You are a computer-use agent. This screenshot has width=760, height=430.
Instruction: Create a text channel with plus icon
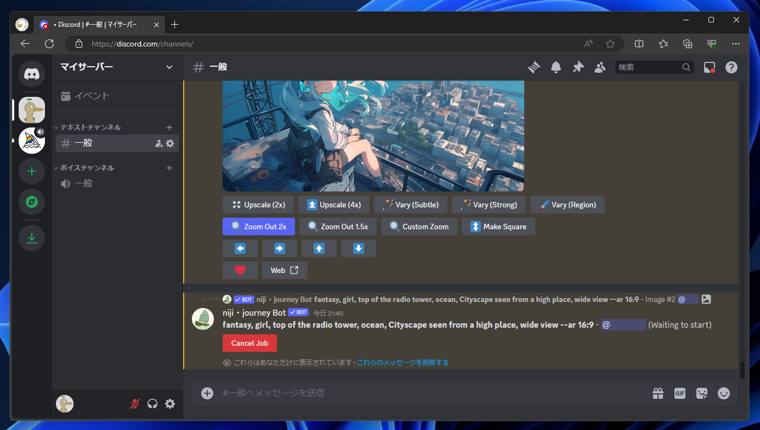click(169, 127)
